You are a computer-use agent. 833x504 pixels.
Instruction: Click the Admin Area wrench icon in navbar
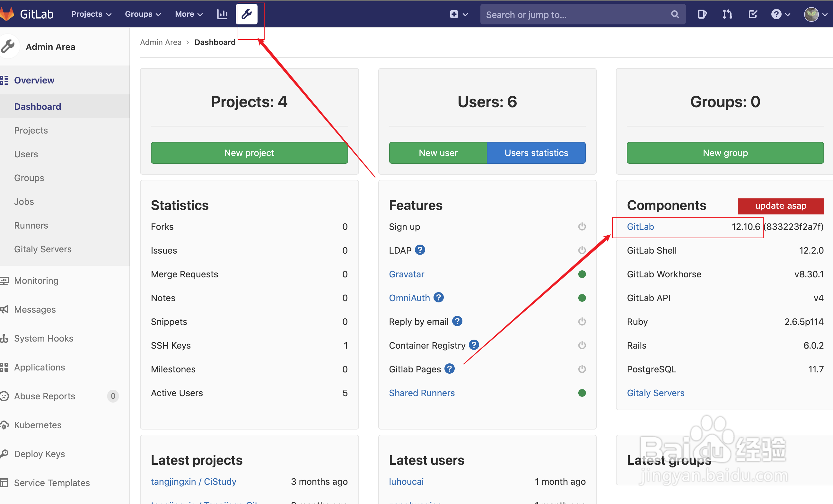[x=246, y=14]
